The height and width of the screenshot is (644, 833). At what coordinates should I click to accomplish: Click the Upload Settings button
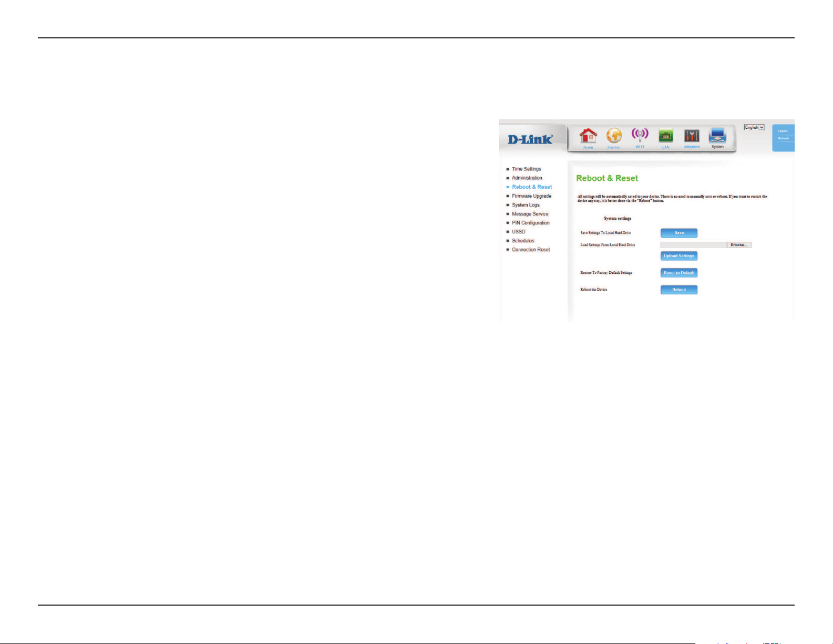(679, 256)
